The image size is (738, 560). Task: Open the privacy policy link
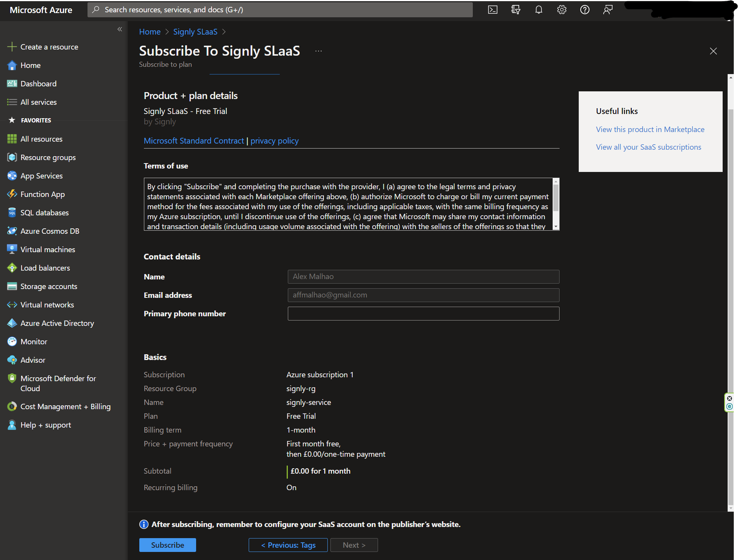coord(274,141)
